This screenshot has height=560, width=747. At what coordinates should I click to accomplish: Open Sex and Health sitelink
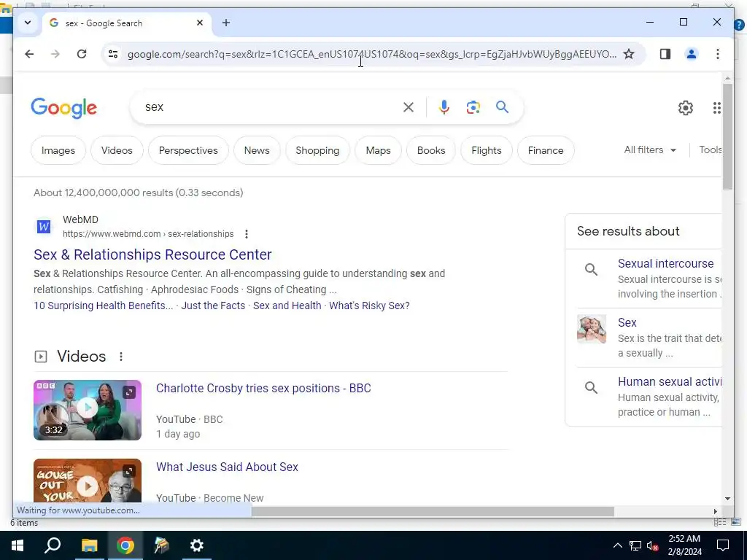pyautogui.click(x=287, y=306)
